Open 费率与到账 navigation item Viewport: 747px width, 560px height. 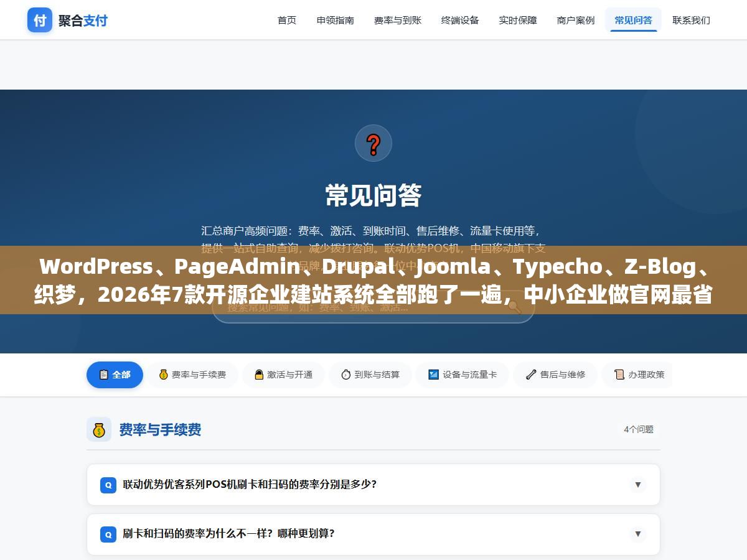pos(398,20)
